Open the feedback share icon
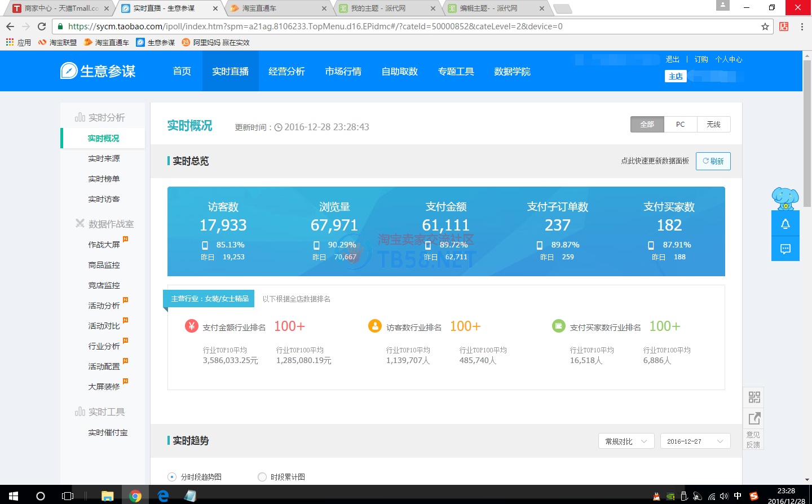812x504 pixels. coord(754,419)
